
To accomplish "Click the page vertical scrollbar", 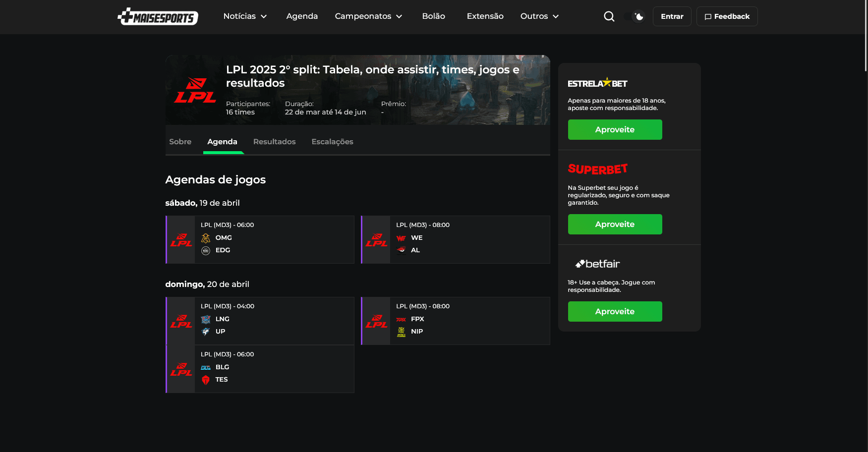I will pyautogui.click(x=866, y=36).
